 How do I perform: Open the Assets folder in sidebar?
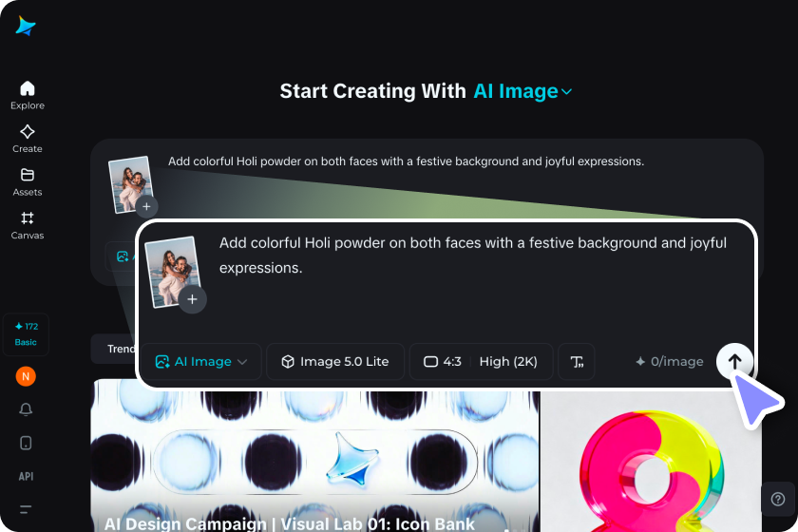[28, 181]
